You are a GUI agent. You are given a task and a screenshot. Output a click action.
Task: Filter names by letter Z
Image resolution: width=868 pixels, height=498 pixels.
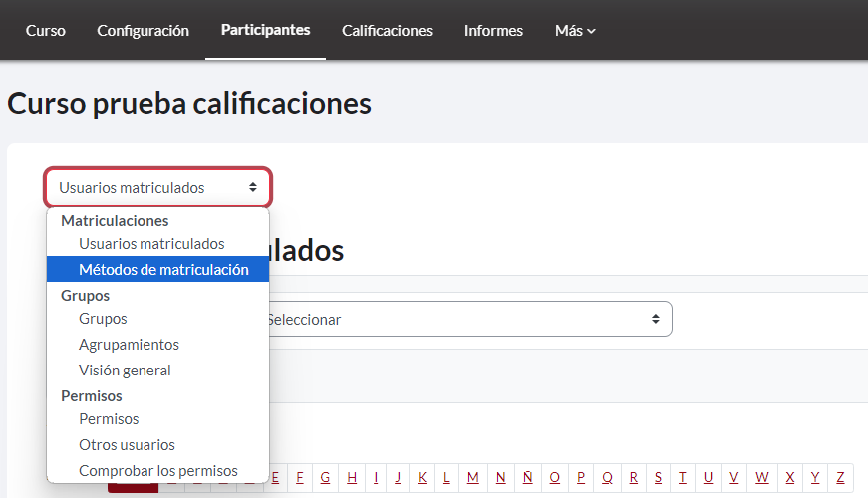pyautogui.click(x=840, y=477)
